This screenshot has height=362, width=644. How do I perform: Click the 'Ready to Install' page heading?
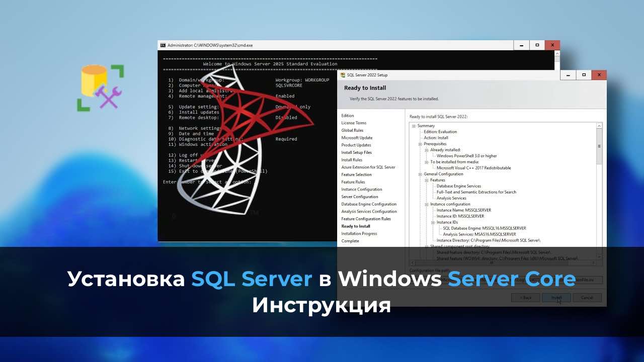point(365,88)
